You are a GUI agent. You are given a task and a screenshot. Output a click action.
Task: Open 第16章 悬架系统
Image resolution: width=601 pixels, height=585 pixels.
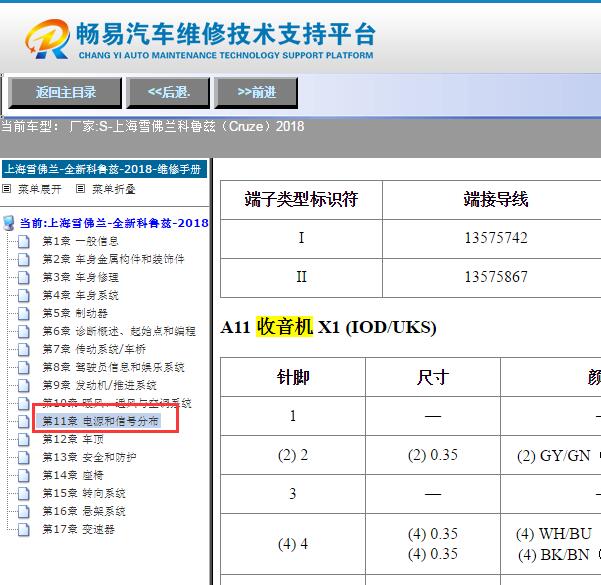coord(84,511)
